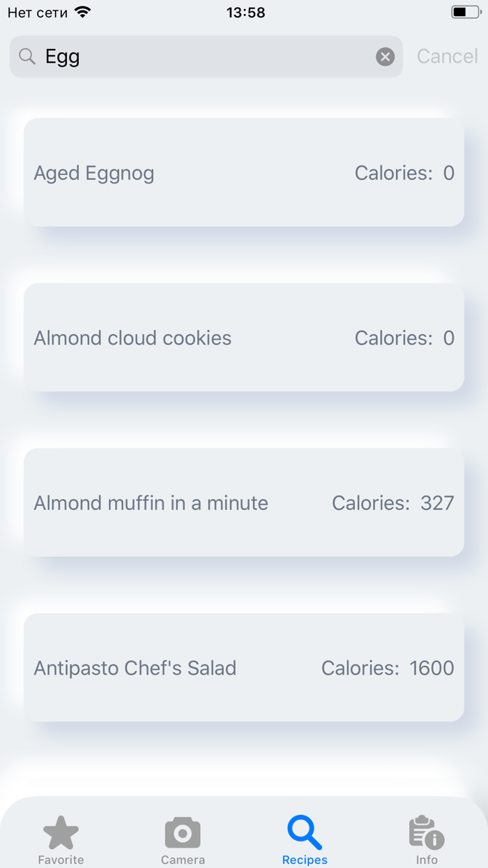Tap the Cancel button next to search
The height and width of the screenshot is (868, 488).
point(447,56)
